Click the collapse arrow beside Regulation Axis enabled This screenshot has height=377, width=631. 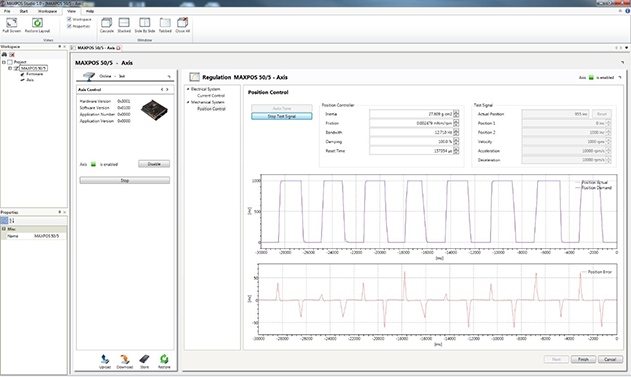click(x=620, y=77)
